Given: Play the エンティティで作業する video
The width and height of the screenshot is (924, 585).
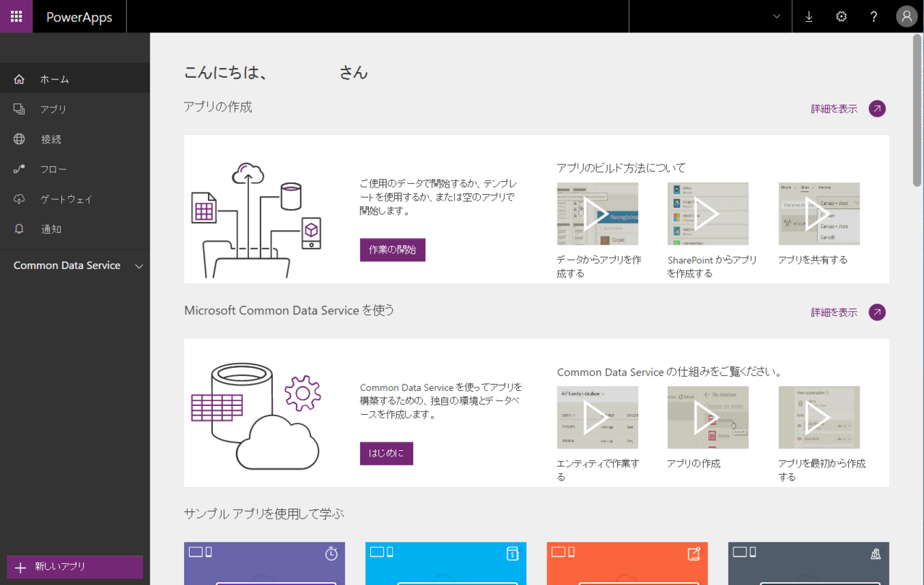Looking at the screenshot, I should click(x=598, y=418).
